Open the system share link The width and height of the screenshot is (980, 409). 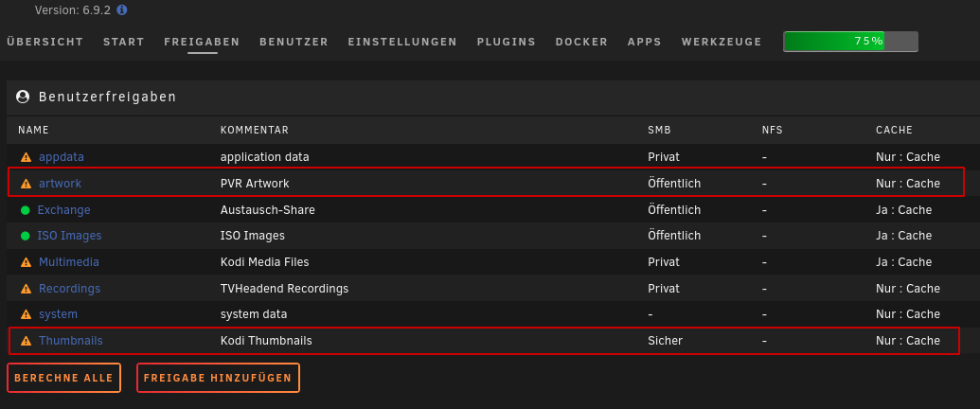58,314
